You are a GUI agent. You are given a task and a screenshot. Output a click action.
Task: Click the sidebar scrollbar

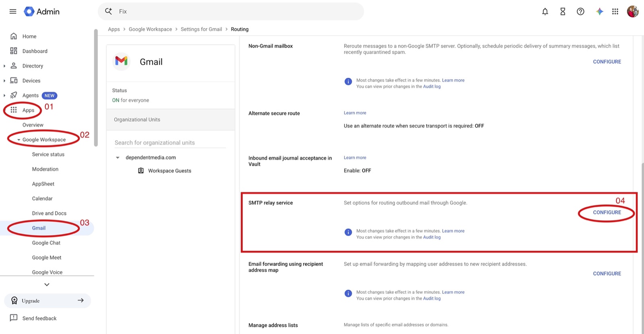pyautogui.click(x=96, y=88)
